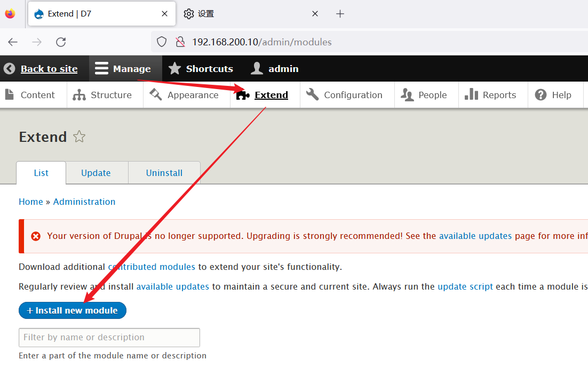Click the Appearance brush icon
The width and height of the screenshot is (588, 376).
coord(156,94)
